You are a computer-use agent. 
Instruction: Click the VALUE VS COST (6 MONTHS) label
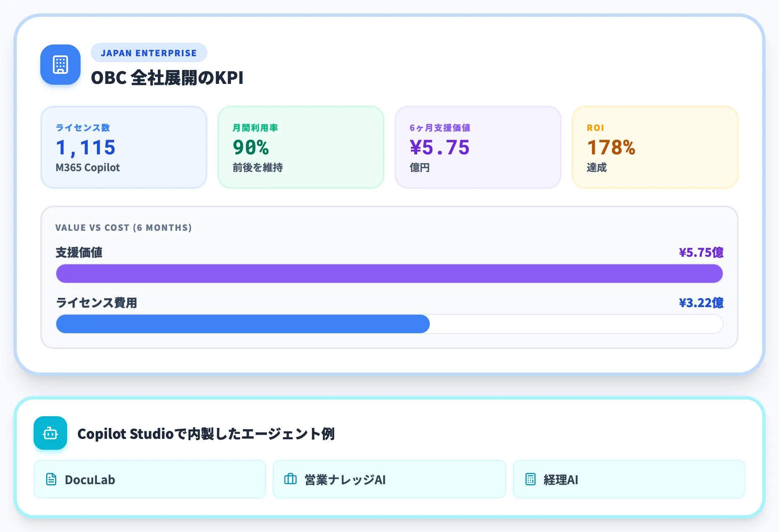[x=123, y=228]
